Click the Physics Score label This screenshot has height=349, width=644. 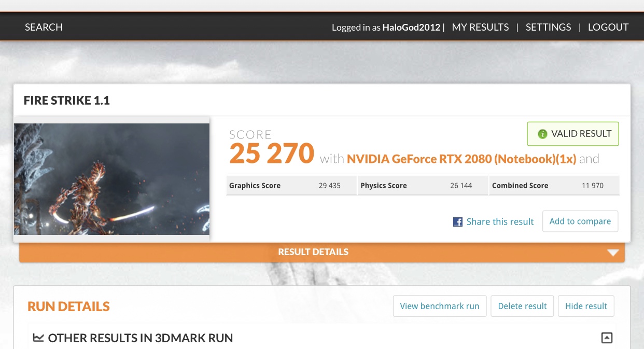383,186
